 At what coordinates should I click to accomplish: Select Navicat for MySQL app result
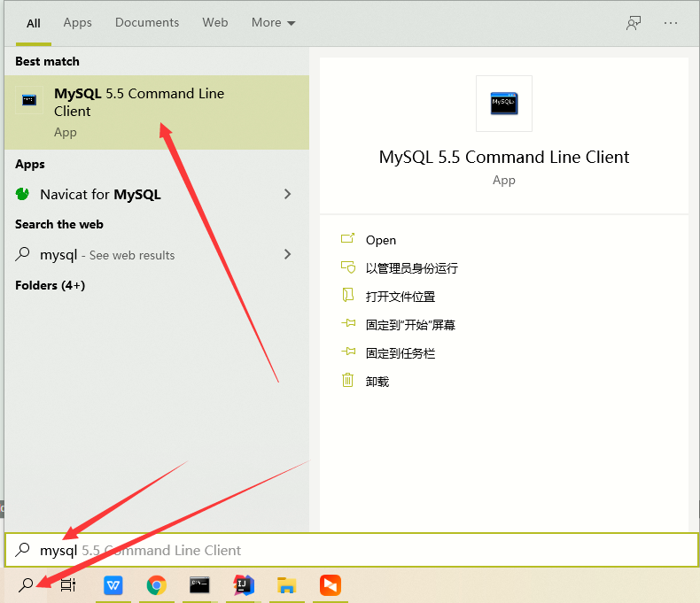[x=156, y=195]
